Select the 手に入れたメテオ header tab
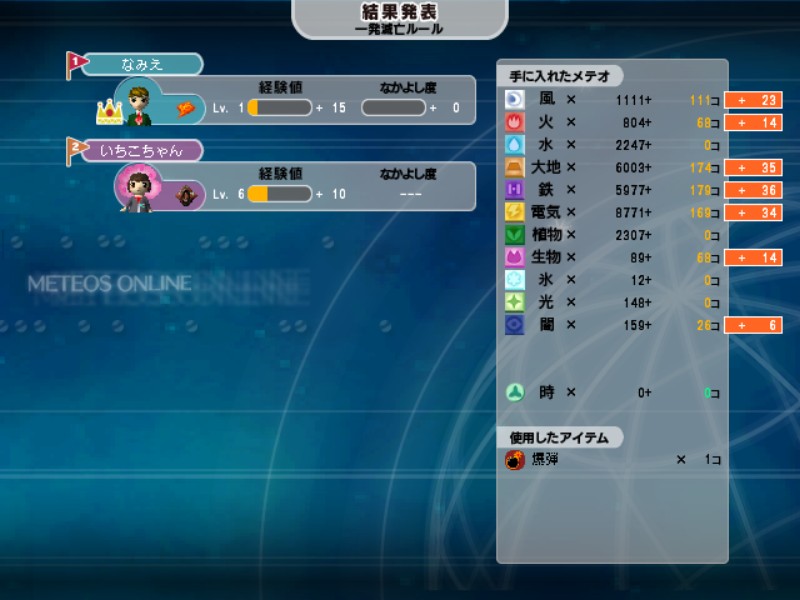This screenshot has width=800, height=600. click(x=560, y=76)
